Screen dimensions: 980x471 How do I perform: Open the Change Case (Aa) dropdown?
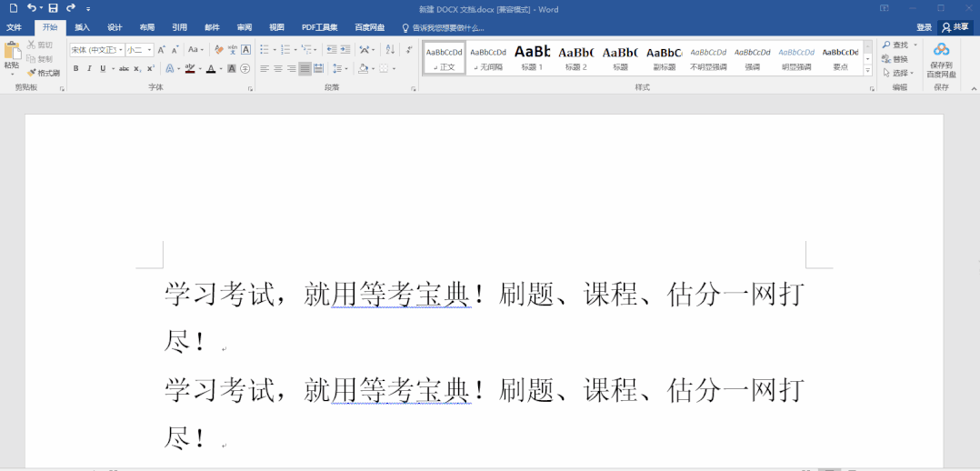point(196,49)
